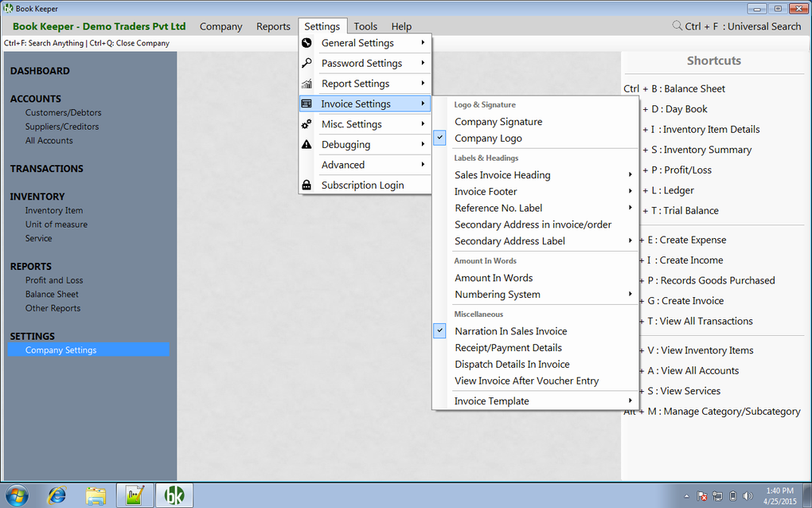Show hidden tray icons arrow
The image size is (812, 508).
tap(687, 496)
